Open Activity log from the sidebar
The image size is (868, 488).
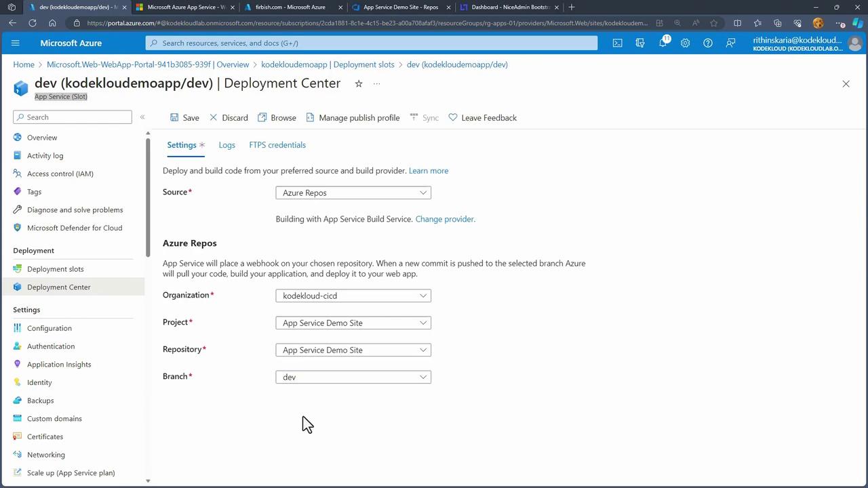tap(45, 156)
